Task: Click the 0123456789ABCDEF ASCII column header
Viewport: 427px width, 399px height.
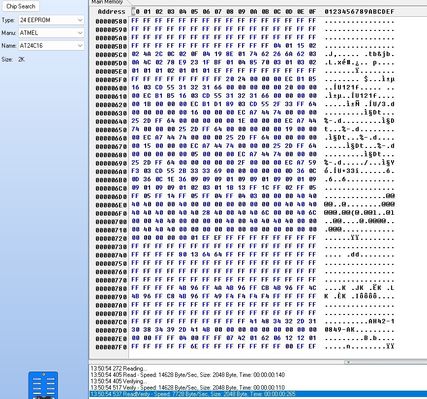Action: (x=359, y=12)
